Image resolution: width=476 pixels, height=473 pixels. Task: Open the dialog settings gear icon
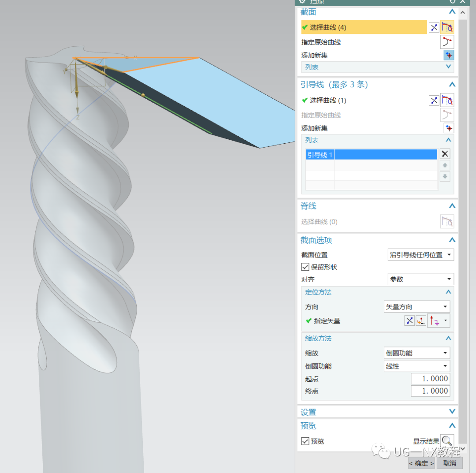(x=302, y=1)
